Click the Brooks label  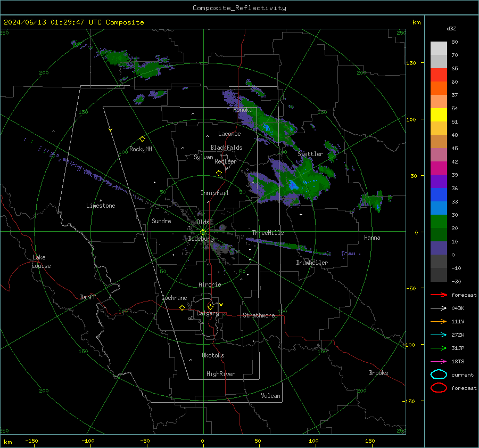[x=378, y=373]
